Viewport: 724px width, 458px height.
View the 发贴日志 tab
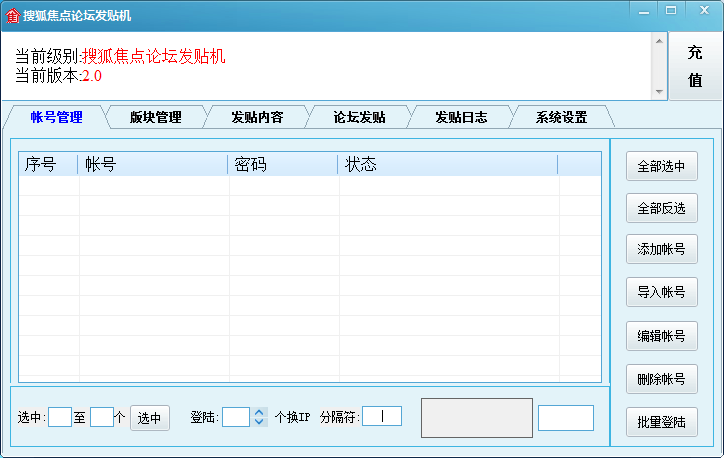point(461,117)
